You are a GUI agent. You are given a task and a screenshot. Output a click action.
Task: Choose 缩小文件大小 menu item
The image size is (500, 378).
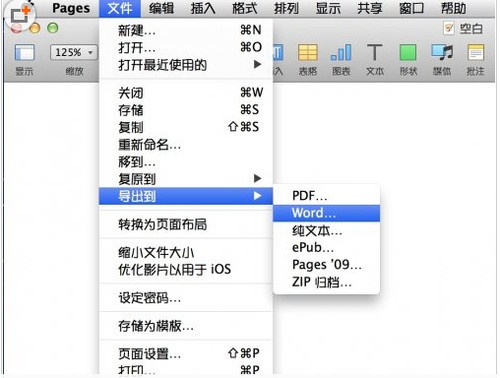186,252
